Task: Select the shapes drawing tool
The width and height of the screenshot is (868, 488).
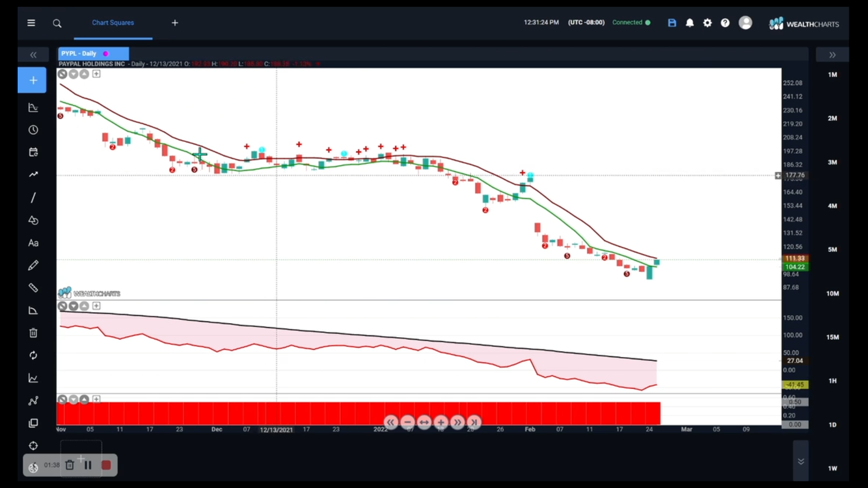Action: point(33,221)
